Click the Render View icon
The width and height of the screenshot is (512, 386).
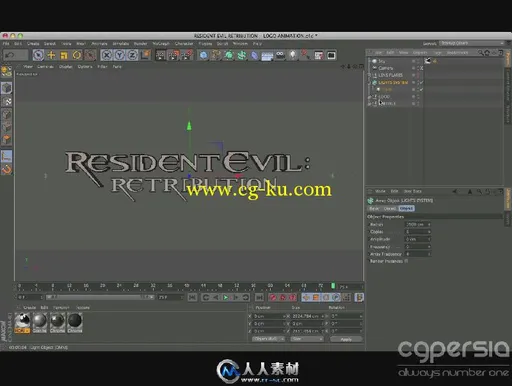click(x=160, y=55)
